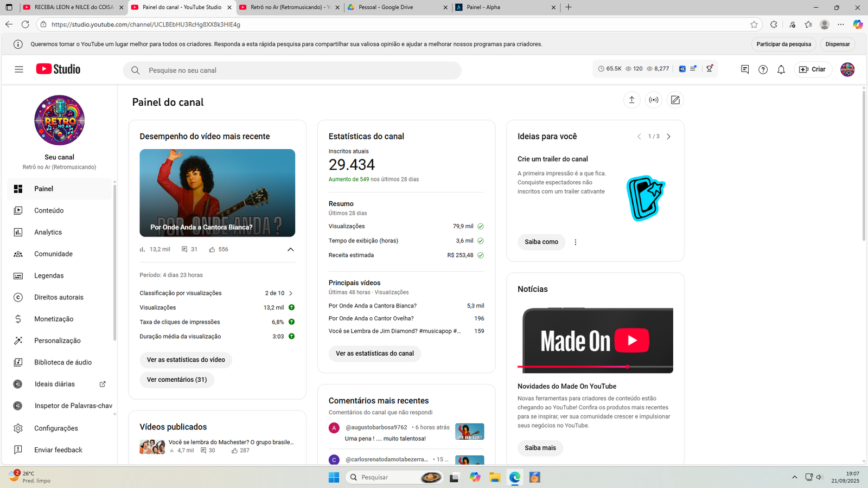868x488 pixels.
Task: Open the hamburger navigation menu
Action: point(19,69)
